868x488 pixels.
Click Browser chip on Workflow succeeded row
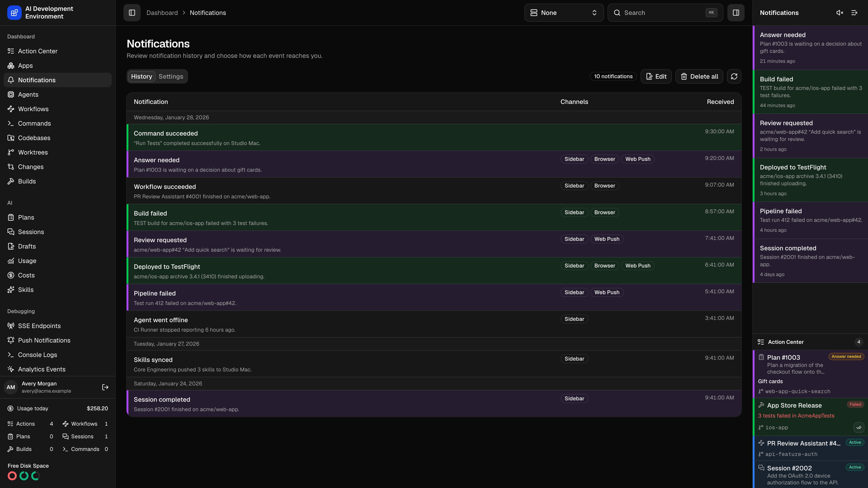click(x=604, y=186)
